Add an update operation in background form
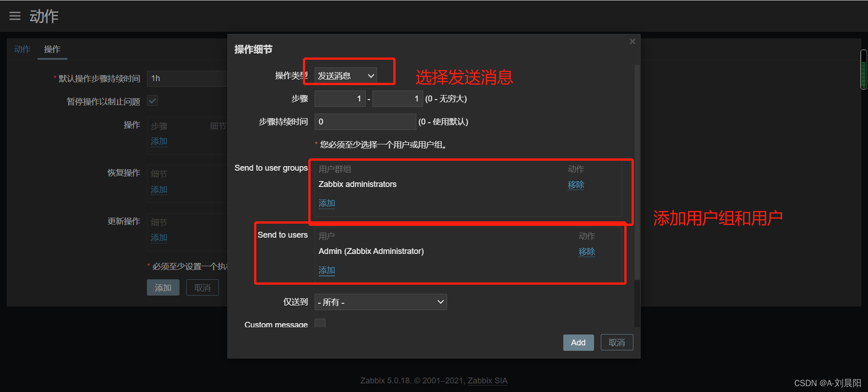This screenshot has height=392, width=868. 159,238
